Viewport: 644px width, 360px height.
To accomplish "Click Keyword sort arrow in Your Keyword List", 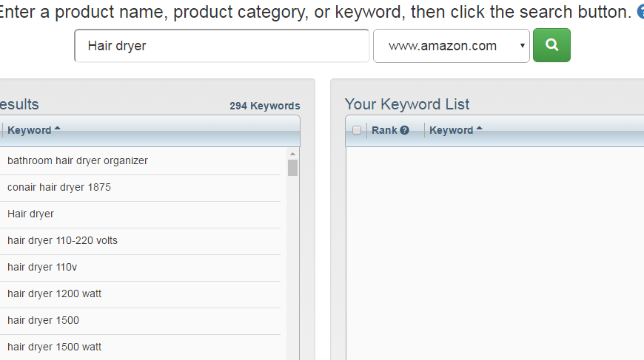I will point(480,129).
